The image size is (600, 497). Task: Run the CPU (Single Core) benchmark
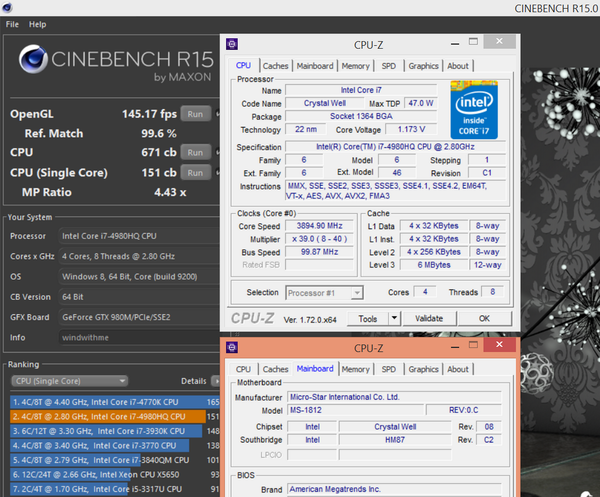[x=195, y=171]
